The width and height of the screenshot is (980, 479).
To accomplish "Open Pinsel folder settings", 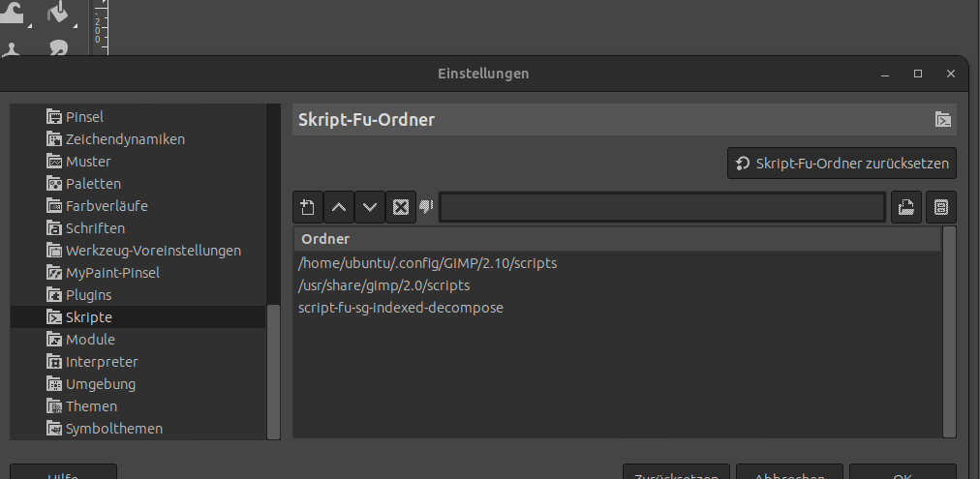I will click(84, 117).
